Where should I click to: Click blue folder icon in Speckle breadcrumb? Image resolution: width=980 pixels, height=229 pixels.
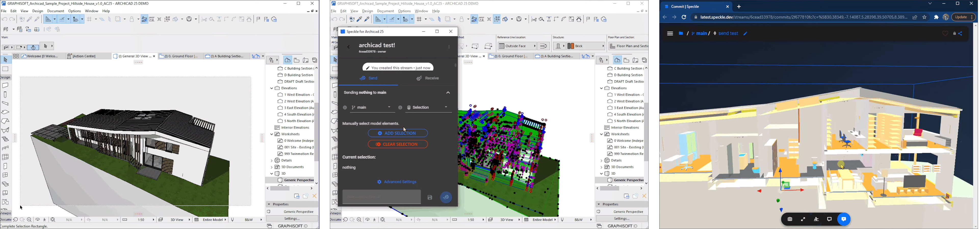681,33
